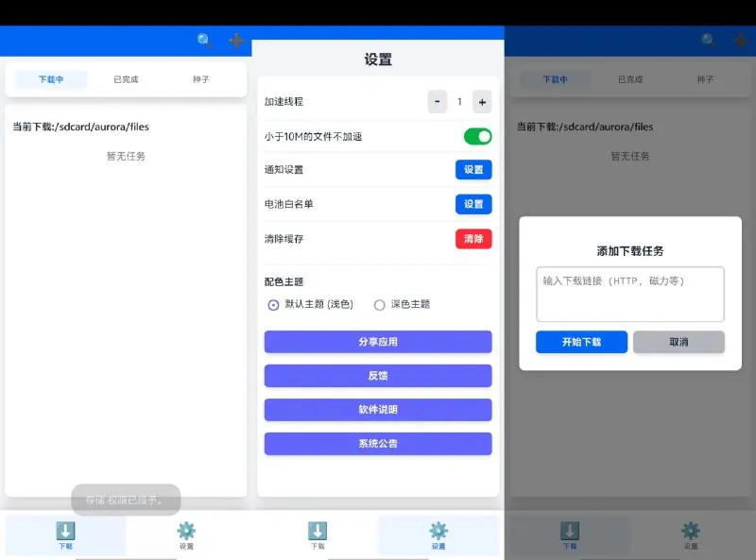Click 清除 to clear the cache
The image size is (756, 560).
coord(473,239)
